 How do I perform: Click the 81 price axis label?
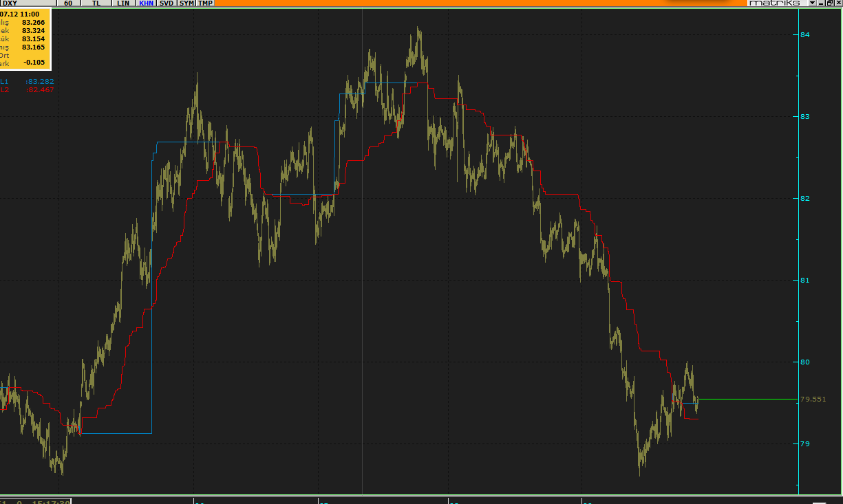tap(804, 280)
